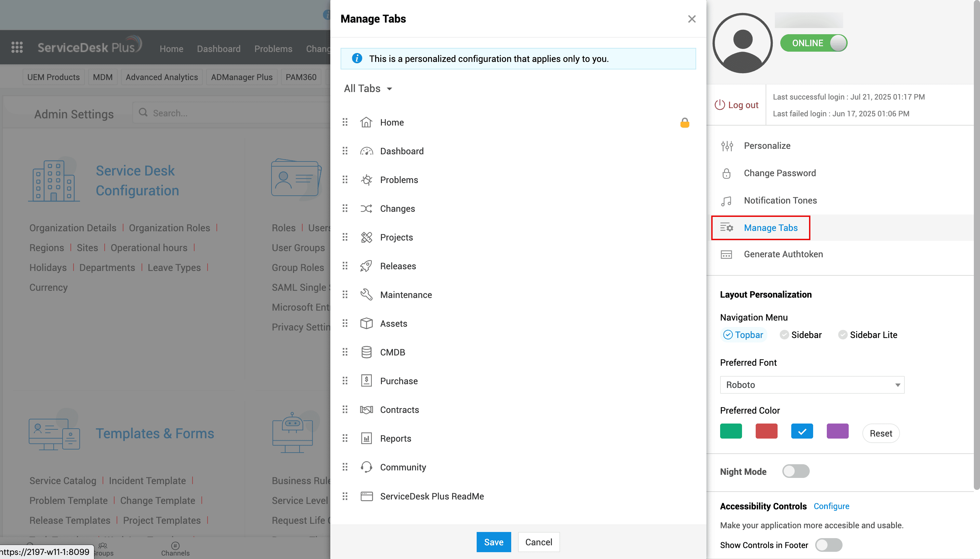The width and height of the screenshot is (980, 559).
Task: Enable Night Mode toggle
Action: 796,471
